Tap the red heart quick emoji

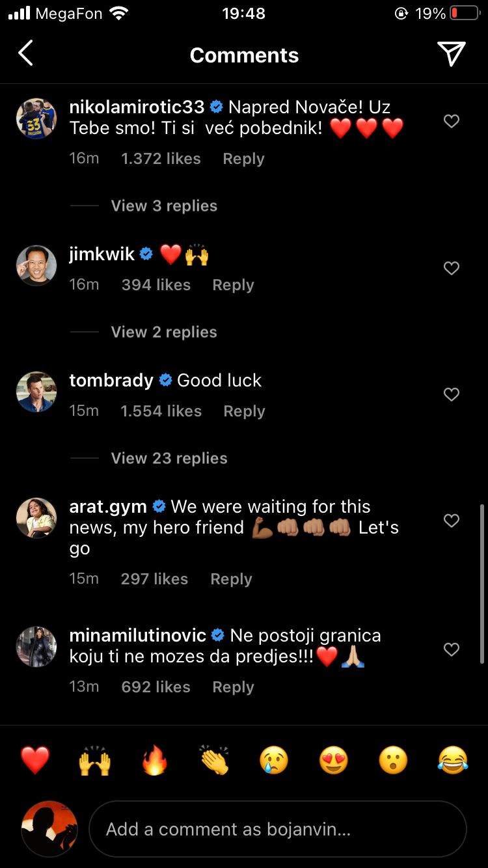coord(35,760)
